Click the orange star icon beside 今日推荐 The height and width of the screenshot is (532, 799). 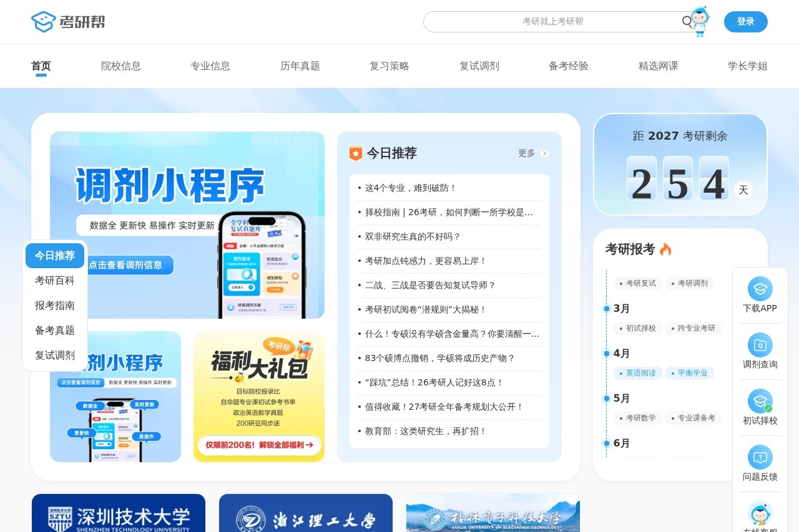[356, 153]
